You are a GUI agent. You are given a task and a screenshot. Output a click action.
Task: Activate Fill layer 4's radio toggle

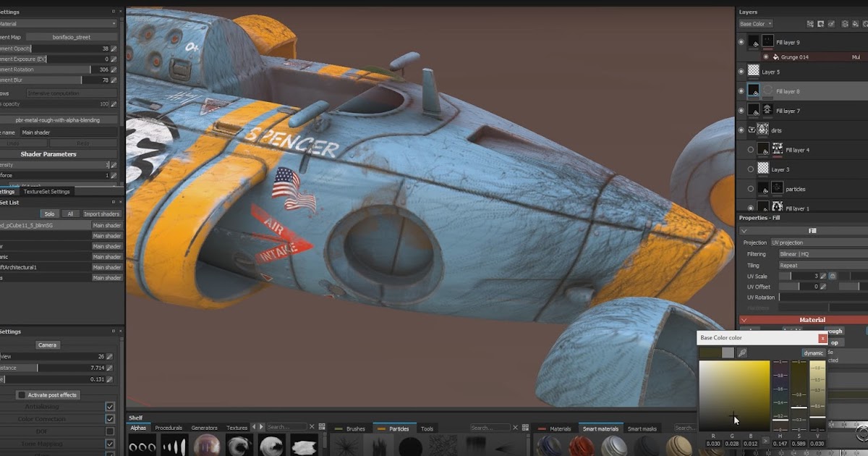pos(750,149)
